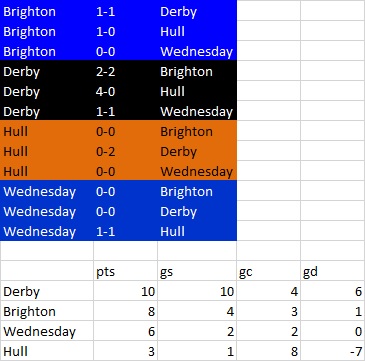The width and height of the screenshot is (365, 361).
Task: Click the Derby 4-0 score cell
Action: click(x=125, y=92)
